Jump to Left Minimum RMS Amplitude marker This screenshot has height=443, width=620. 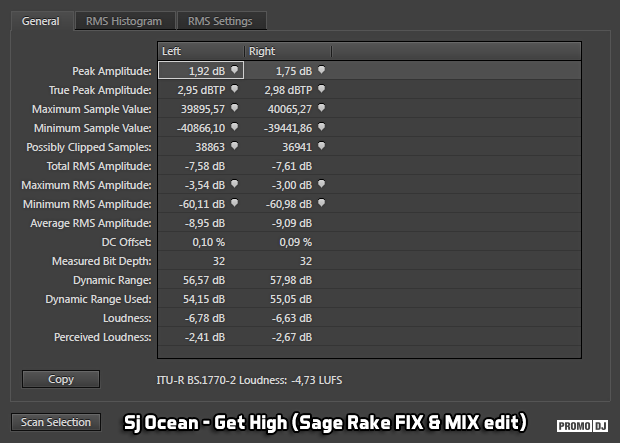234,203
